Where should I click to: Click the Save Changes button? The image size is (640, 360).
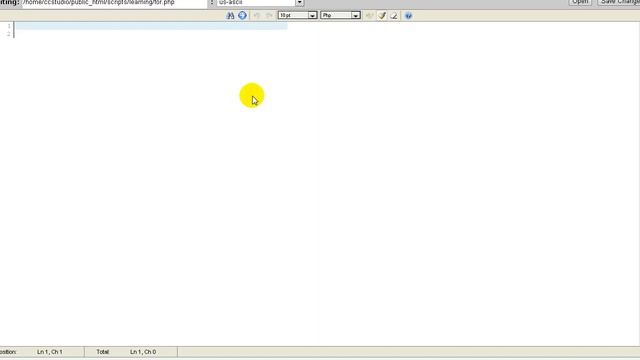tap(619, 2)
